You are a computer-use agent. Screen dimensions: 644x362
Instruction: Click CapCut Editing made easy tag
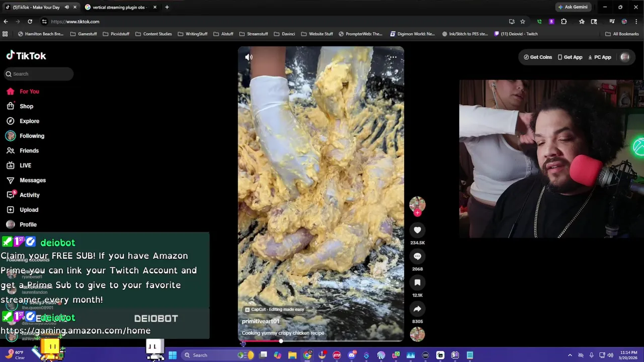coord(274,310)
